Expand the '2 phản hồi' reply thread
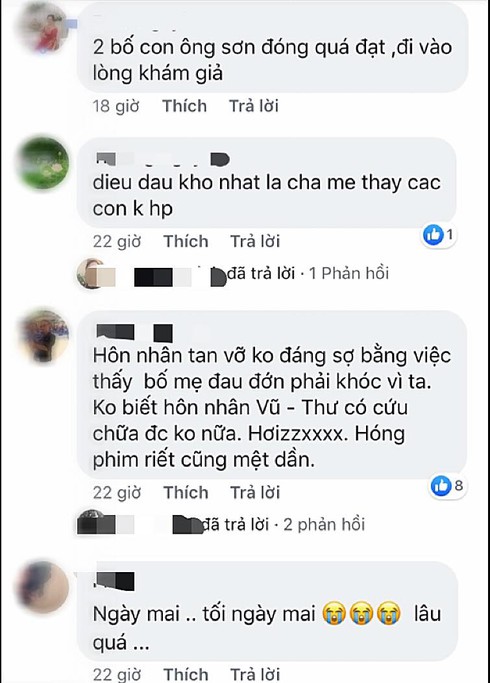This screenshot has width=490, height=683. [324, 524]
